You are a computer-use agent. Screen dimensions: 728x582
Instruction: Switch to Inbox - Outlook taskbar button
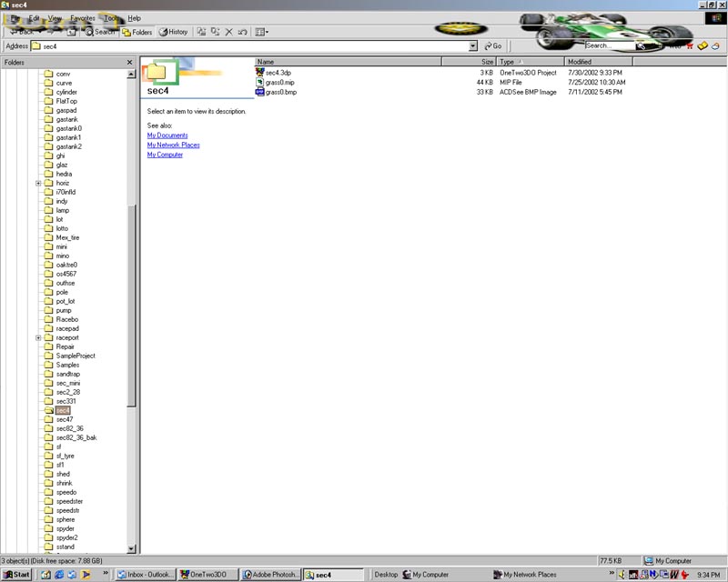(x=146, y=575)
